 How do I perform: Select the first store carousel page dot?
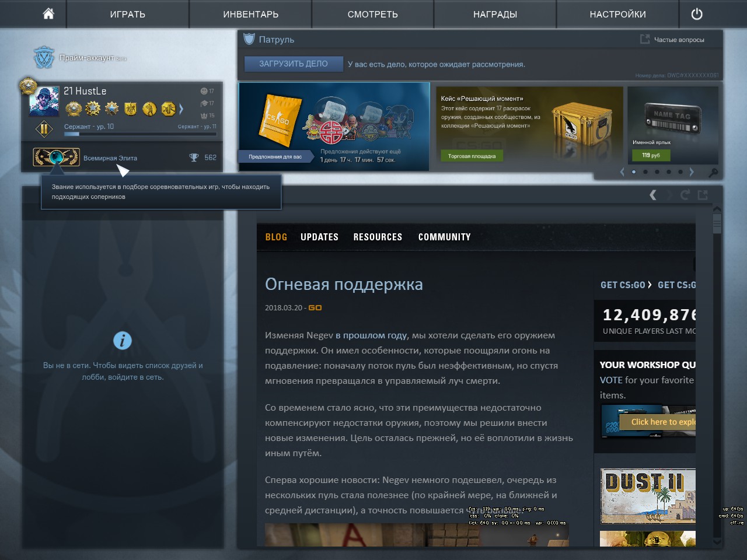[x=634, y=172]
